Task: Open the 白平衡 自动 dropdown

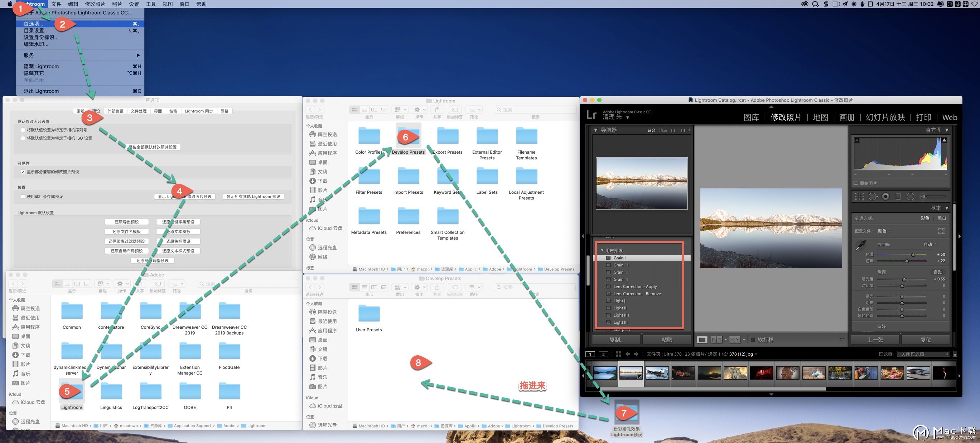Action: click(x=930, y=244)
